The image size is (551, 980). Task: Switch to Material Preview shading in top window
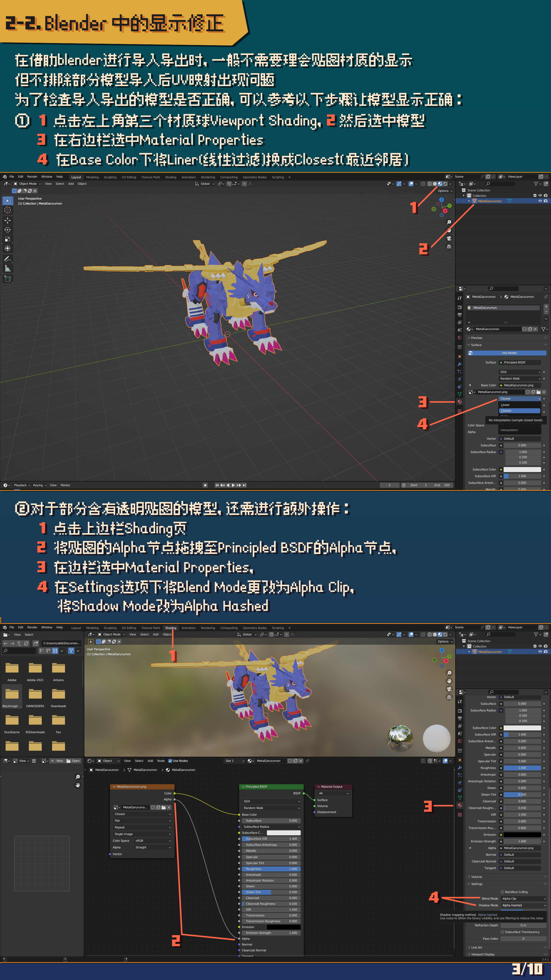(440, 184)
